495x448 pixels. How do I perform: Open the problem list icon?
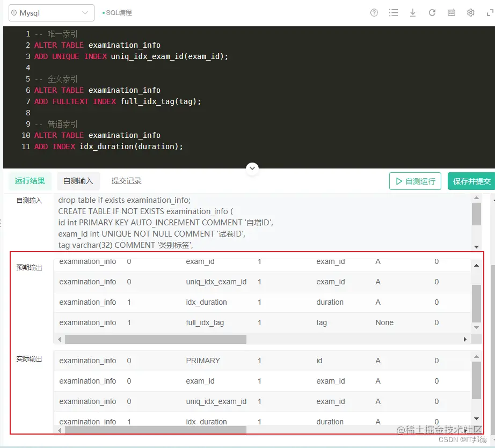pos(394,13)
